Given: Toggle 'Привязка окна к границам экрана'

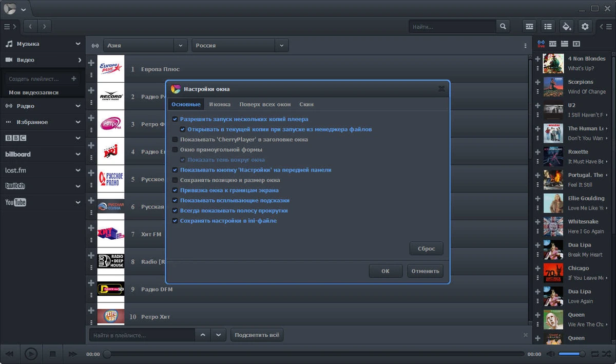Looking at the screenshot, I should 175,190.
